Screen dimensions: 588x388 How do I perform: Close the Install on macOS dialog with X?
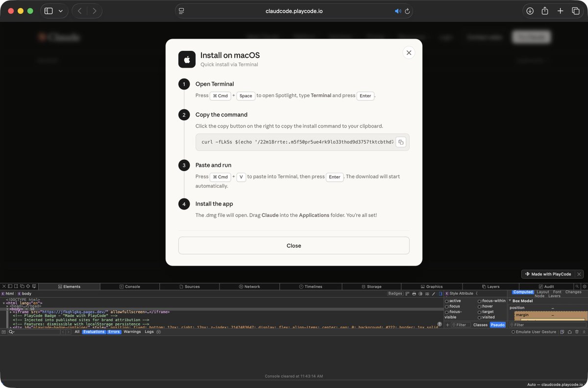(x=409, y=52)
